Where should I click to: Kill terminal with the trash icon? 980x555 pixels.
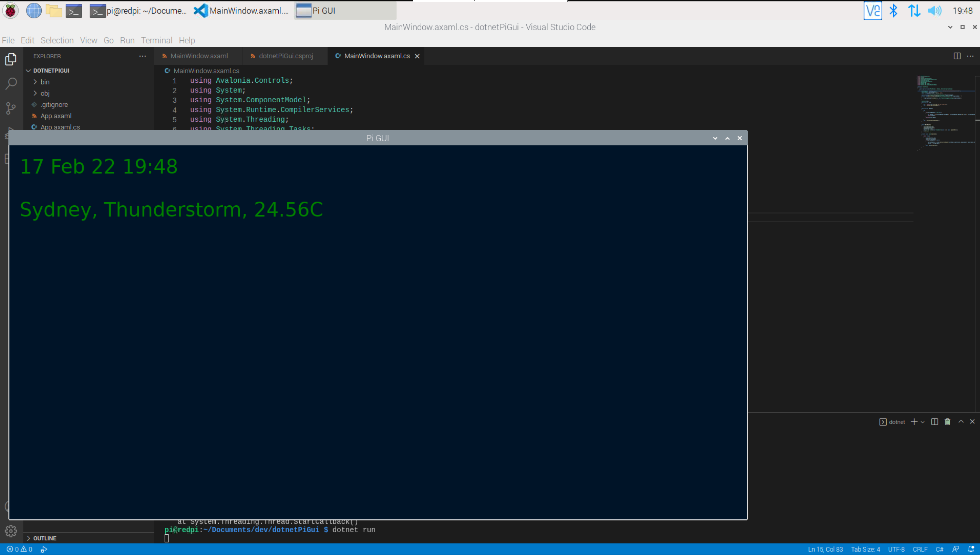[x=947, y=422]
